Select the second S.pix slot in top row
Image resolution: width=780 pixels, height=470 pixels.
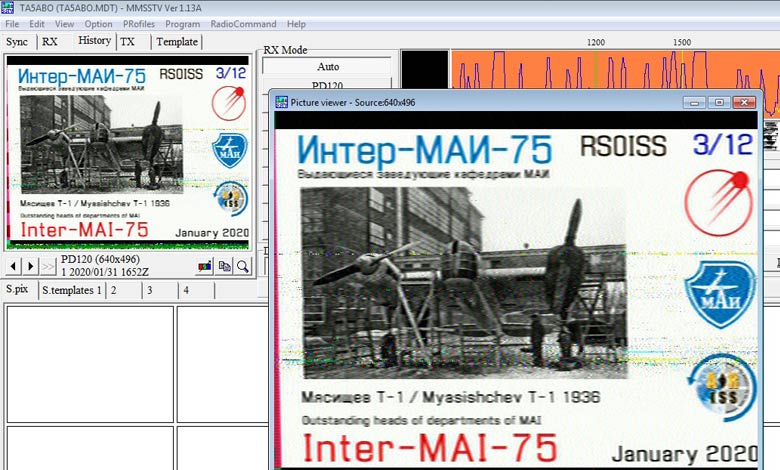pyautogui.click(x=222, y=364)
